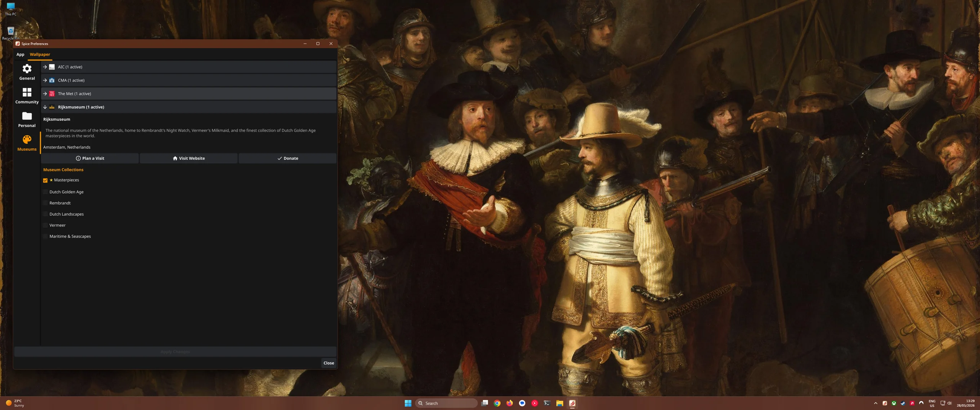Click The Met logo icon
The height and width of the screenshot is (410, 980).
coord(52,94)
